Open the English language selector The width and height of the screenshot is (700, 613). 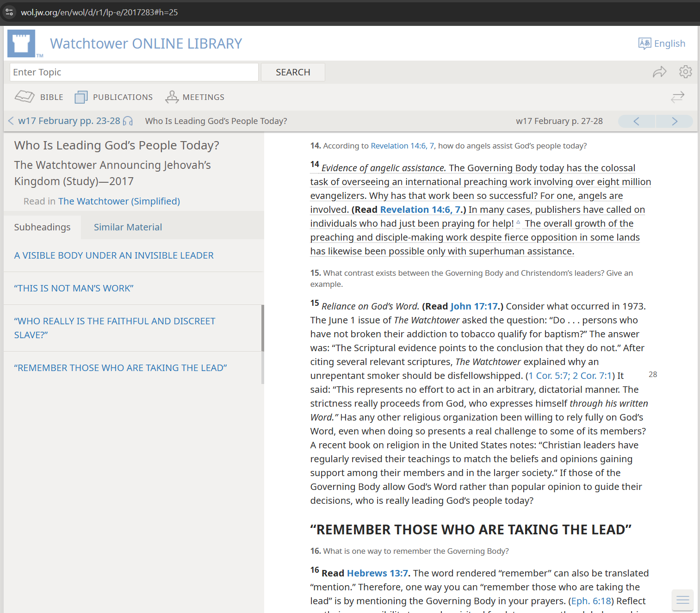tap(662, 43)
